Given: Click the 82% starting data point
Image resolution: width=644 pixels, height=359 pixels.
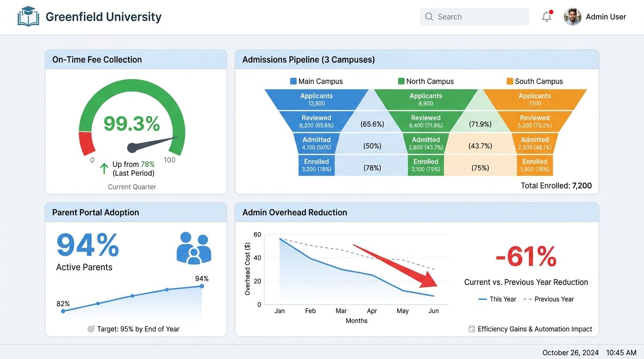Looking at the screenshot, I should pos(63,311).
